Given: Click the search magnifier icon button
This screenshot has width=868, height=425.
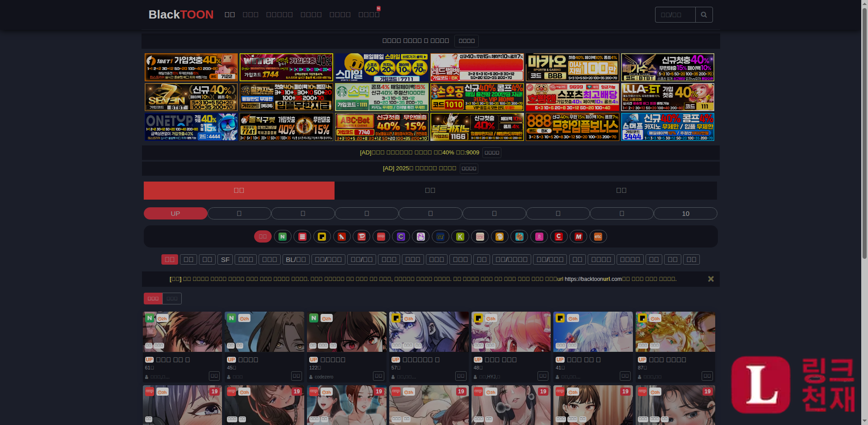Looking at the screenshot, I should pyautogui.click(x=704, y=15).
